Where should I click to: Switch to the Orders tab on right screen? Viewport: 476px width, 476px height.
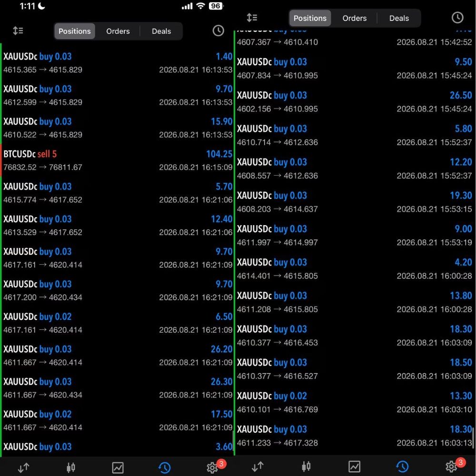(x=354, y=18)
